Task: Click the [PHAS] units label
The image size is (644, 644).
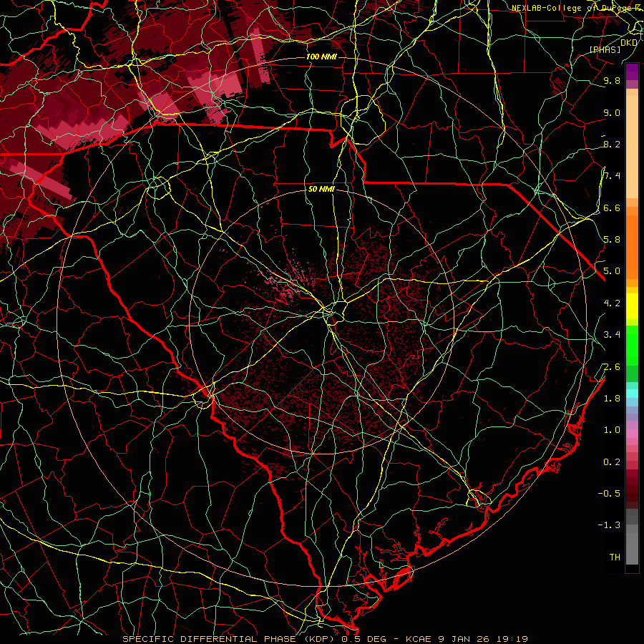Action: tap(605, 49)
